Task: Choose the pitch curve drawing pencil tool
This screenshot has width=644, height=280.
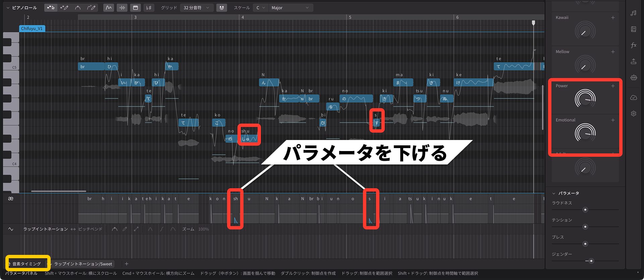Action: point(91,8)
